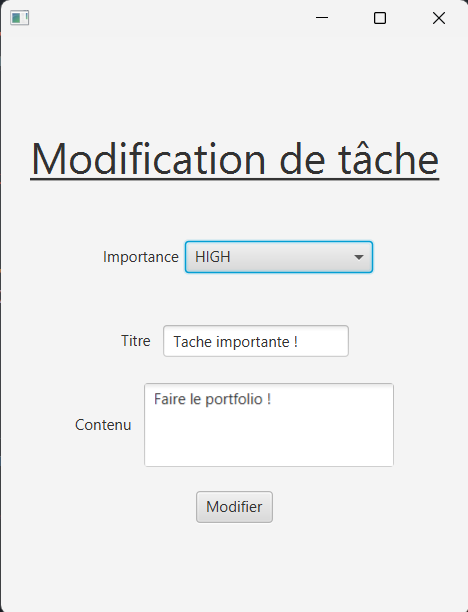
Task: Minimize the task modification window
Action: tap(322, 18)
